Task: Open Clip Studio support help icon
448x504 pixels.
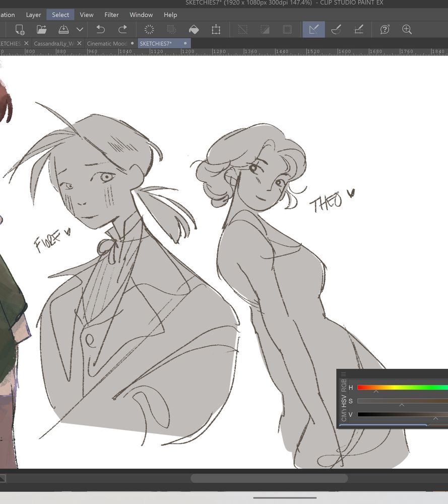Action: pos(385,30)
